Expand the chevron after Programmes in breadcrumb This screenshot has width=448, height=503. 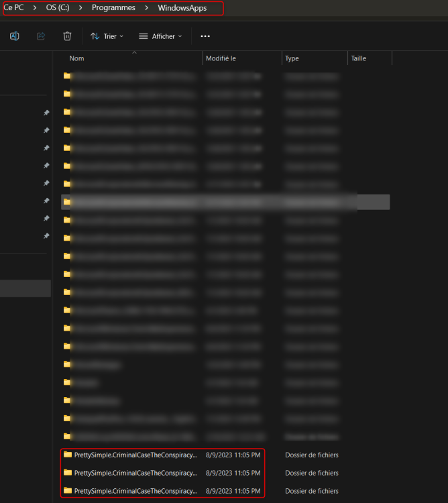[146, 8]
